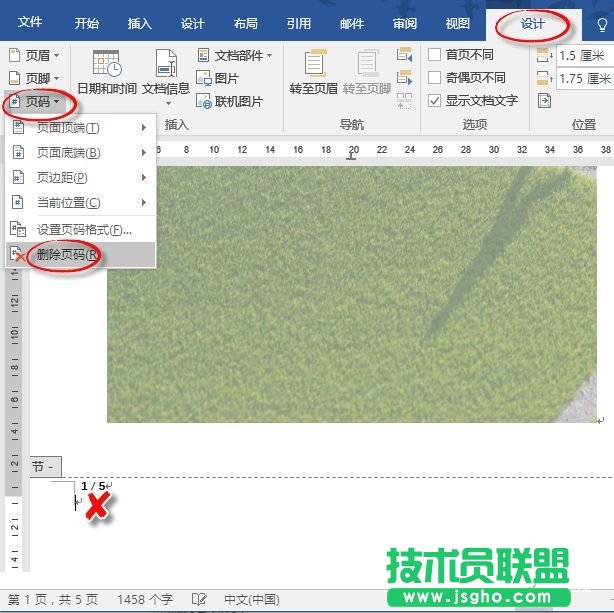Open the 页脚 footer dropdown

click(x=34, y=78)
